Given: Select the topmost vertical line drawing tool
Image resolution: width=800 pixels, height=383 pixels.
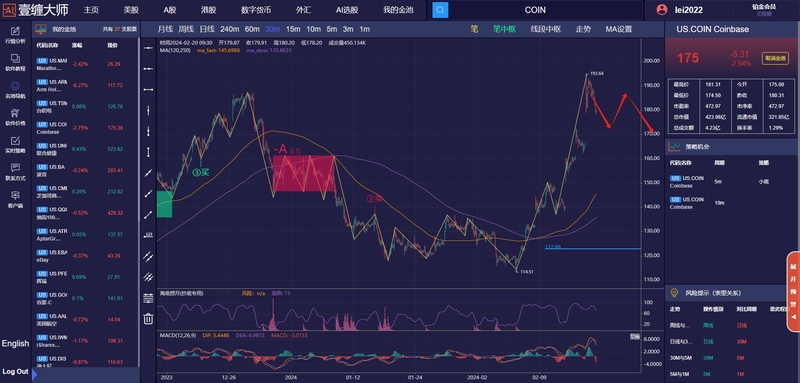Looking at the screenshot, I should (x=148, y=110).
